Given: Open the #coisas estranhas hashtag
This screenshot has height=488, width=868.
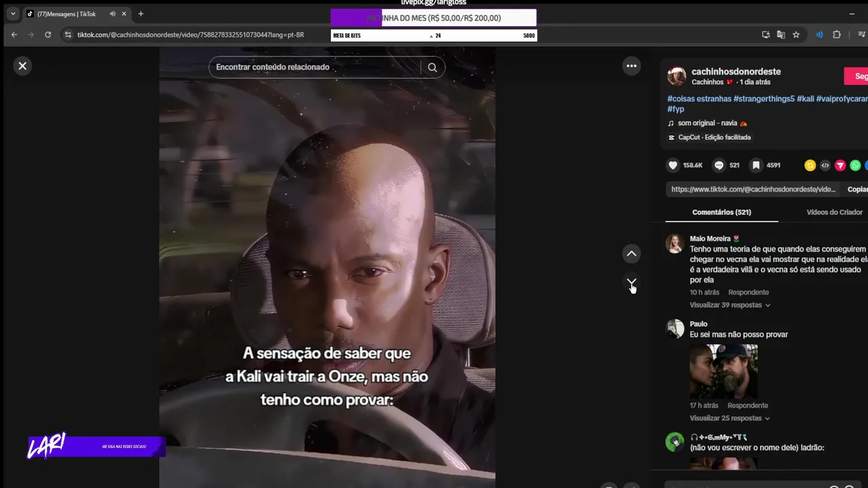Looking at the screenshot, I should [699, 99].
